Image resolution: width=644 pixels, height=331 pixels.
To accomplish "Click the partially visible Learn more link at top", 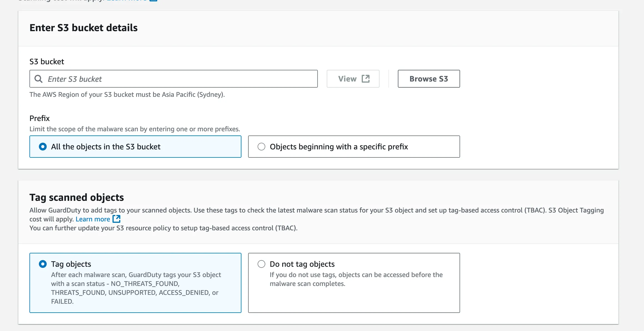I will pos(127,1).
